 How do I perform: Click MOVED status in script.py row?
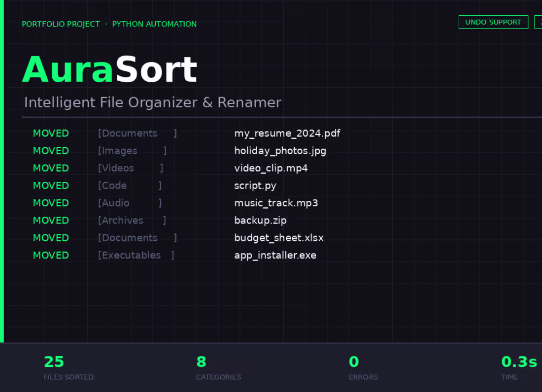51,186
